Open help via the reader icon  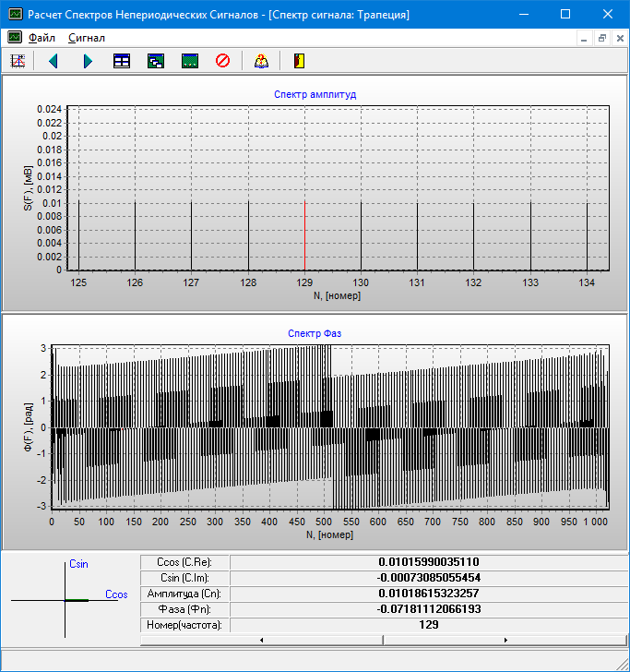pos(260,61)
